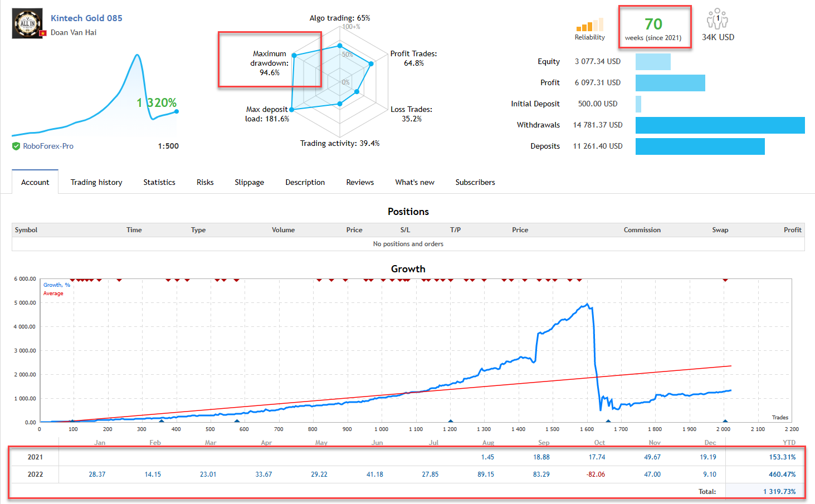Click the Initial Deposit bar
The height and width of the screenshot is (504, 815).
pyautogui.click(x=638, y=104)
